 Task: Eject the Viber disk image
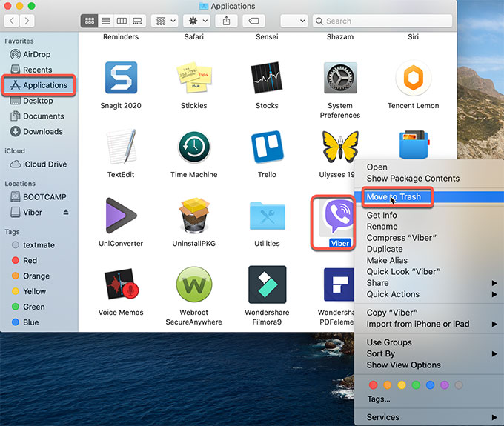[x=66, y=212]
